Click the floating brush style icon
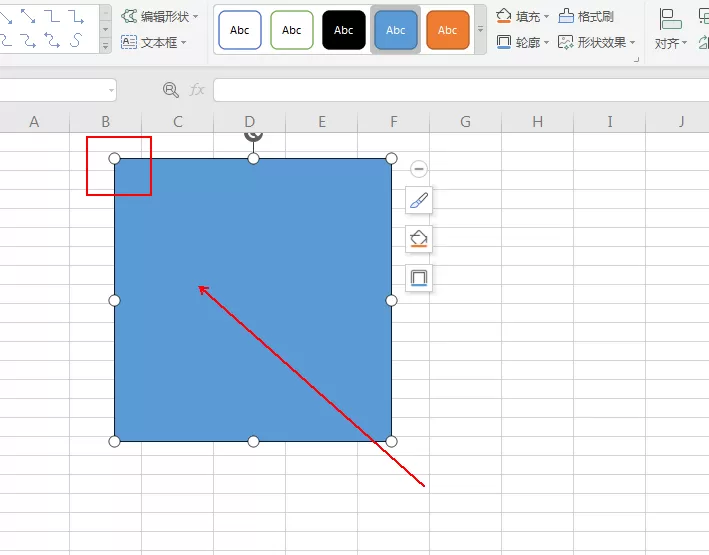 pyautogui.click(x=419, y=200)
